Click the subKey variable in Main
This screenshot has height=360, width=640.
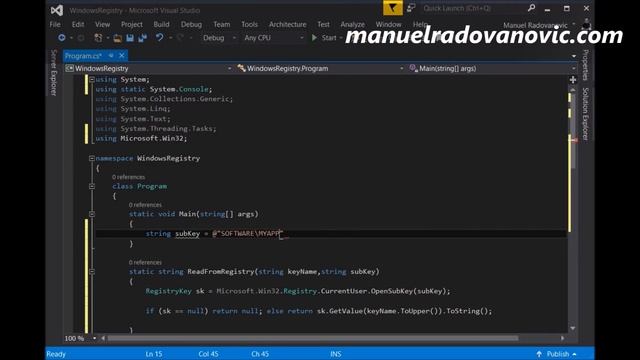click(187, 234)
